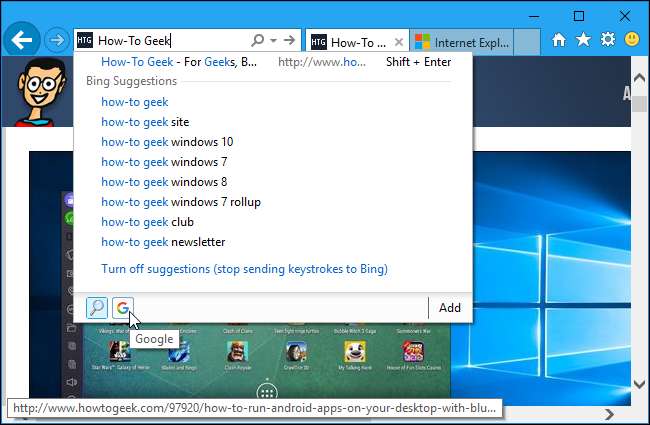Select suggestion "how-to geek"
650x425 pixels.
[x=135, y=102]
